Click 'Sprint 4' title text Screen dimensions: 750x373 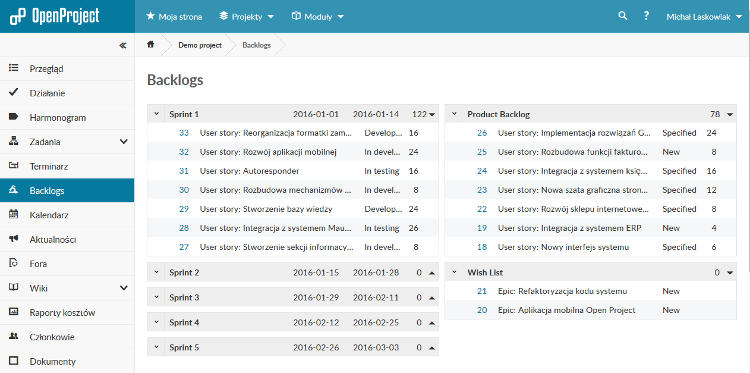[184, 322]
